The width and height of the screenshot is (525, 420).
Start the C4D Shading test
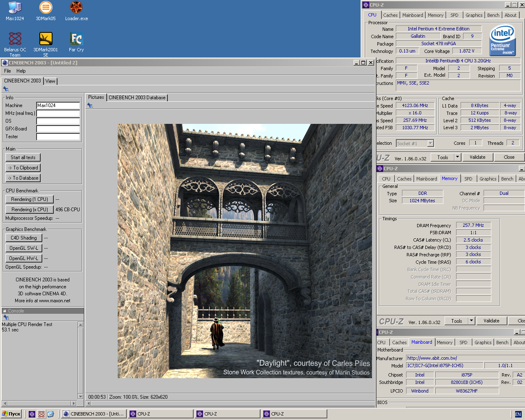point(24,238)
